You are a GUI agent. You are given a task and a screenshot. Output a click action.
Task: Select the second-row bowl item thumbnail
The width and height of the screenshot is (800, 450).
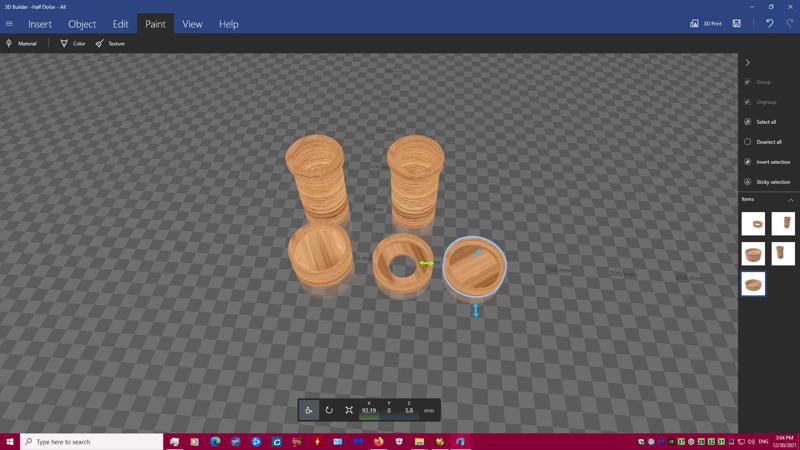[753, 254]
